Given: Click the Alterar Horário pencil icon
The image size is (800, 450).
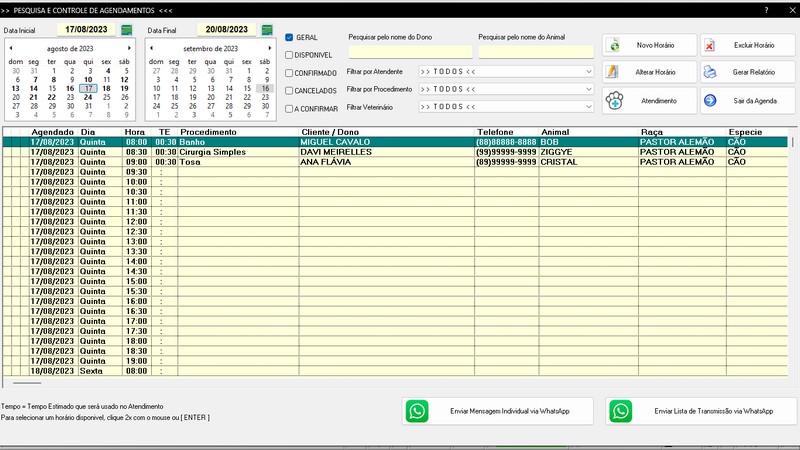Looking at the screenshot, I should (615, 73).
